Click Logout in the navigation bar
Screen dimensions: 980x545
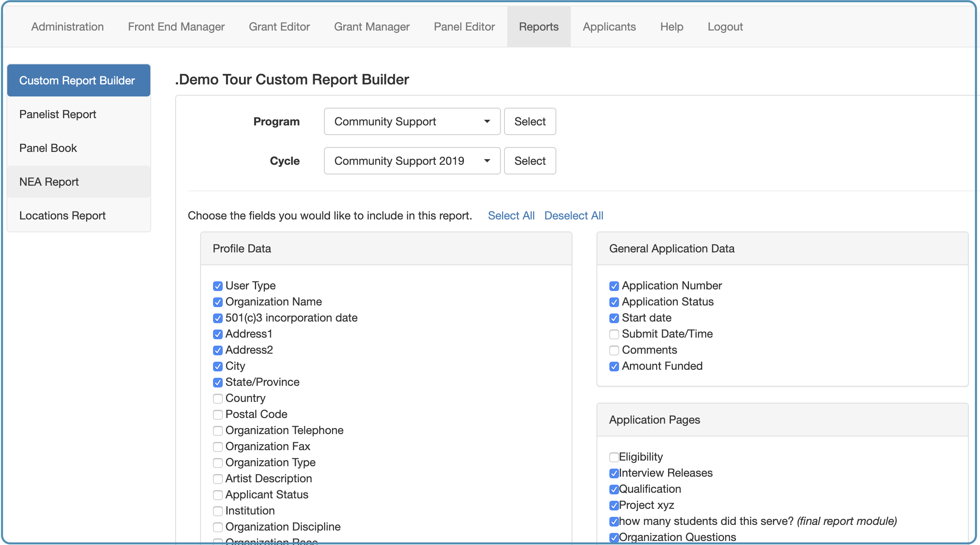(x=725, y=27)
